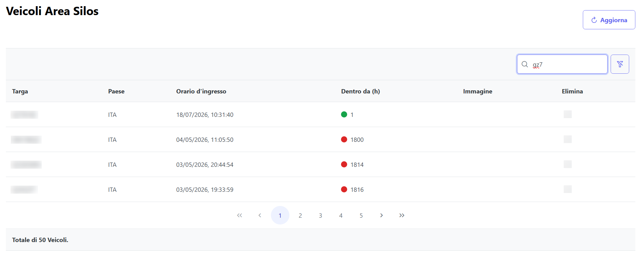Click the entry time 03/05/2026, 20:44:54
The width and height of the screenshot is (644, 255).
point(205,165)
